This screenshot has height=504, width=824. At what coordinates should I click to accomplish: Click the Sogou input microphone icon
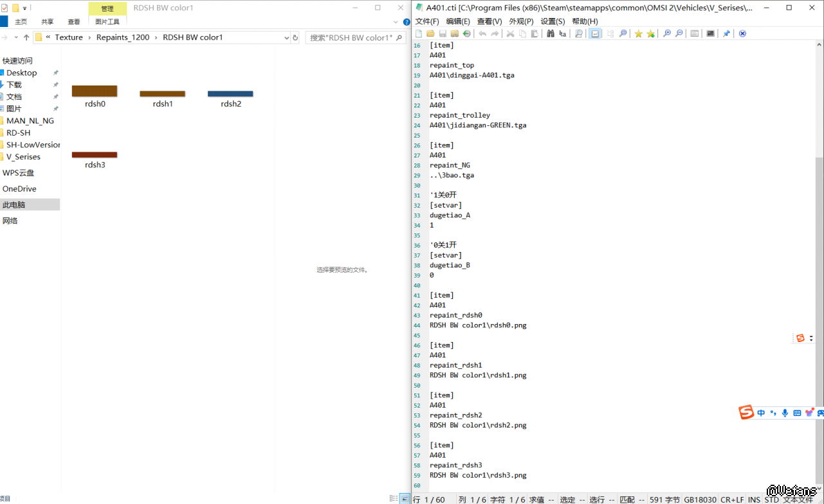[x=785, y=413]
